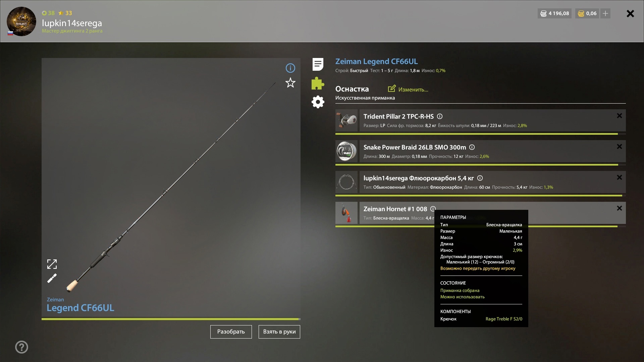Screen dimensions: 644x362
Task: Click the Snake braid line wear bar
Action: (480, 165)
